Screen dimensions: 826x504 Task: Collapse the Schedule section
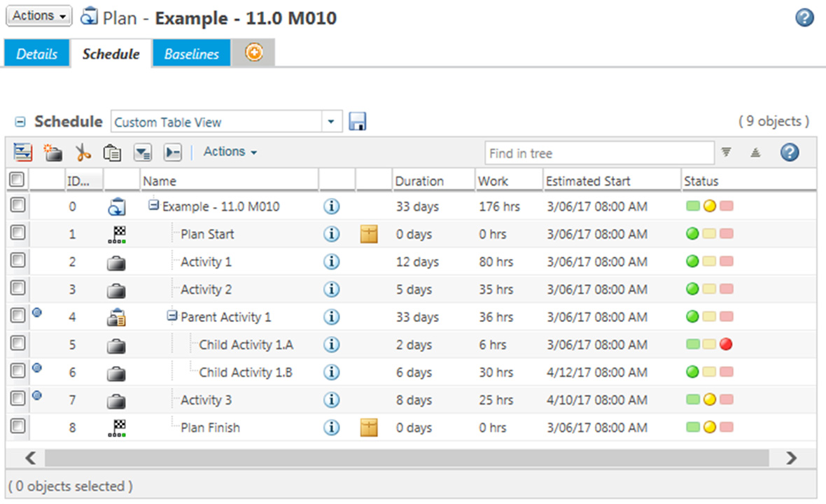coord(22,121)
